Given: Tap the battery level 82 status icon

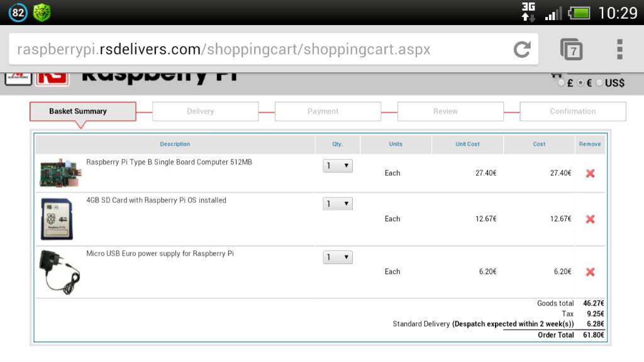Looking at the screenshot, I should click(18, 13).
